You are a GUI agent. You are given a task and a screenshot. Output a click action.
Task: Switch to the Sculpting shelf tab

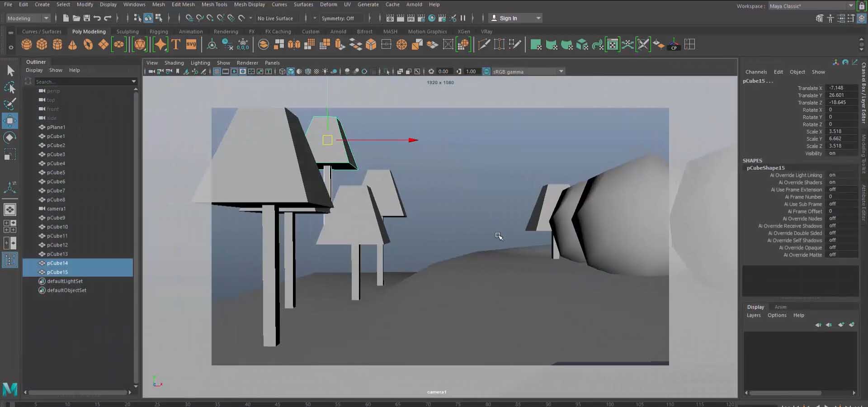[127, 32]
